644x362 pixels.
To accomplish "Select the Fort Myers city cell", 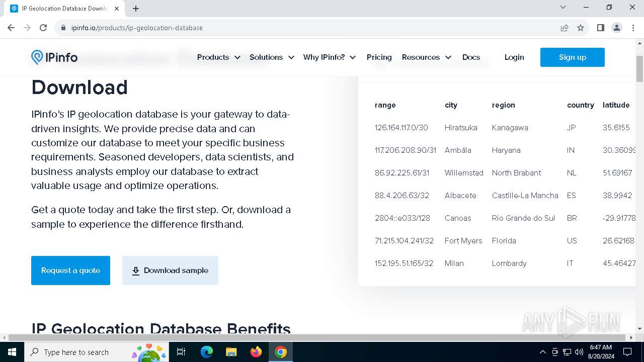I will pyautogui.click(x=463, y=241).
